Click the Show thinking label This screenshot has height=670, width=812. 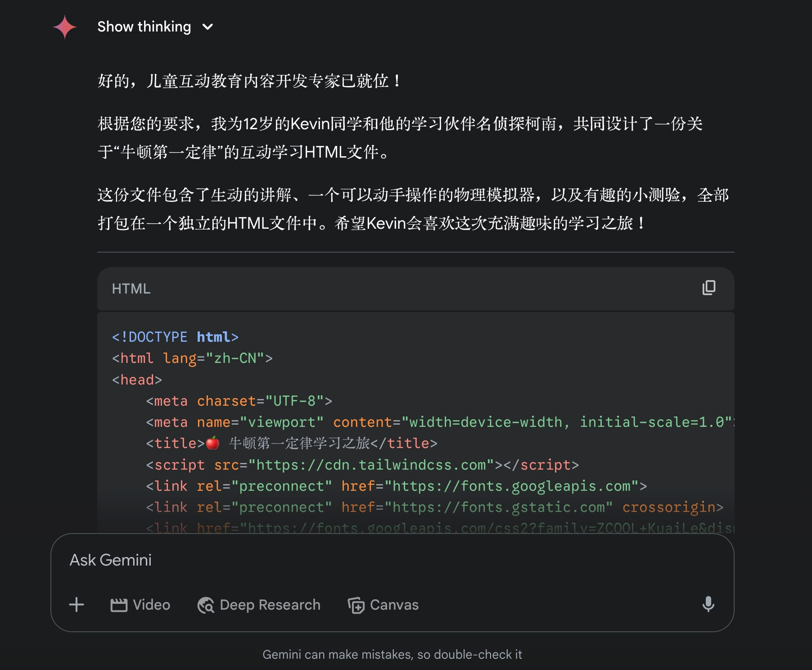click(144, 27)
